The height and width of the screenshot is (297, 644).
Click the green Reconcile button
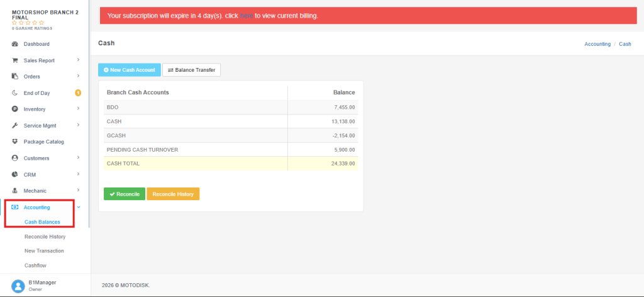tap(125, 194)
